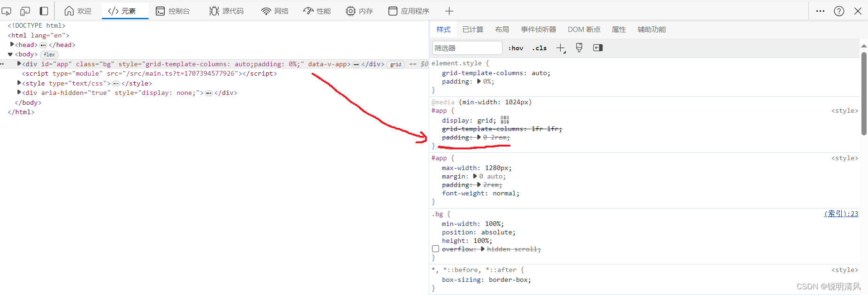Toggle the rendering emulation brush icon
This screenshot has height=295, width=868.
[x=579, y=48]
